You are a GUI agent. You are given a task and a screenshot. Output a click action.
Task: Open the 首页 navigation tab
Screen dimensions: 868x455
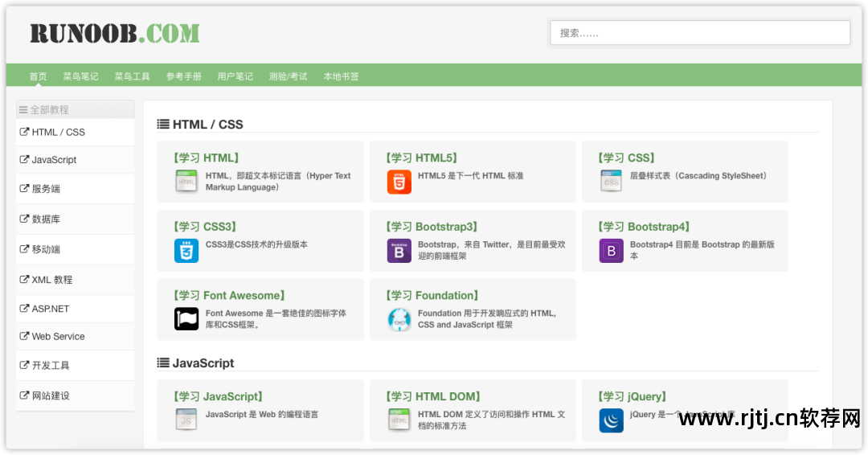pyautogui.click(x=38, y=76)
